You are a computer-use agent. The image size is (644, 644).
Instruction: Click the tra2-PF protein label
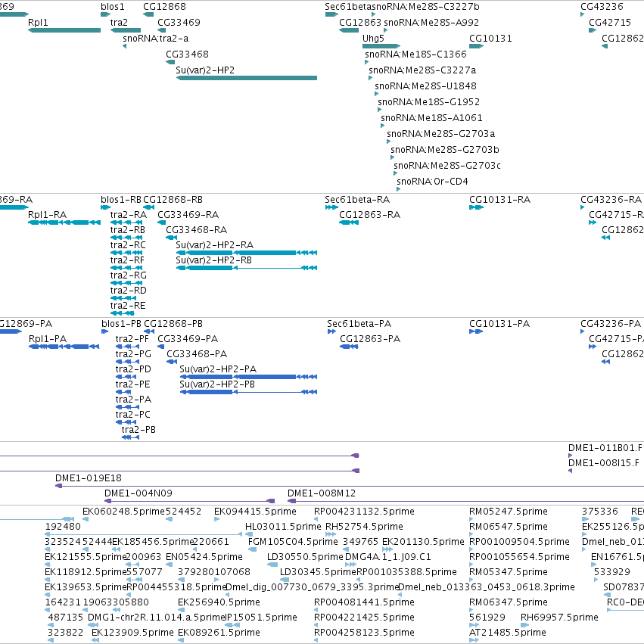[132, 339]
